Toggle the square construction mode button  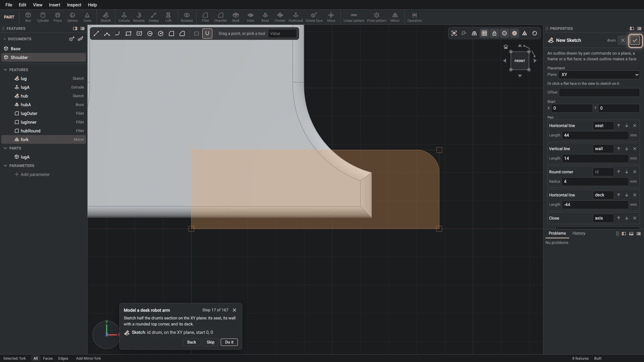click(x=197, y=33)
